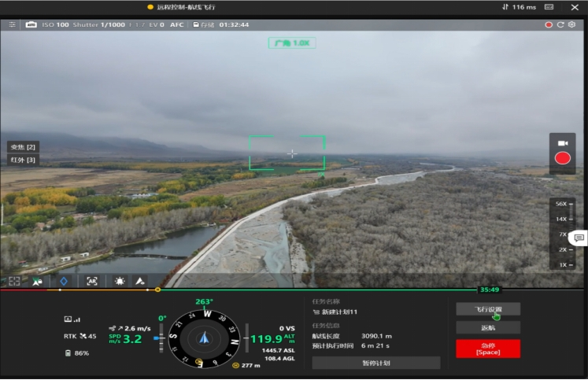The height and width of the screenshot is (380, 588).
Task: Set zoom slider to 7X mark
Action: point(562,234)
